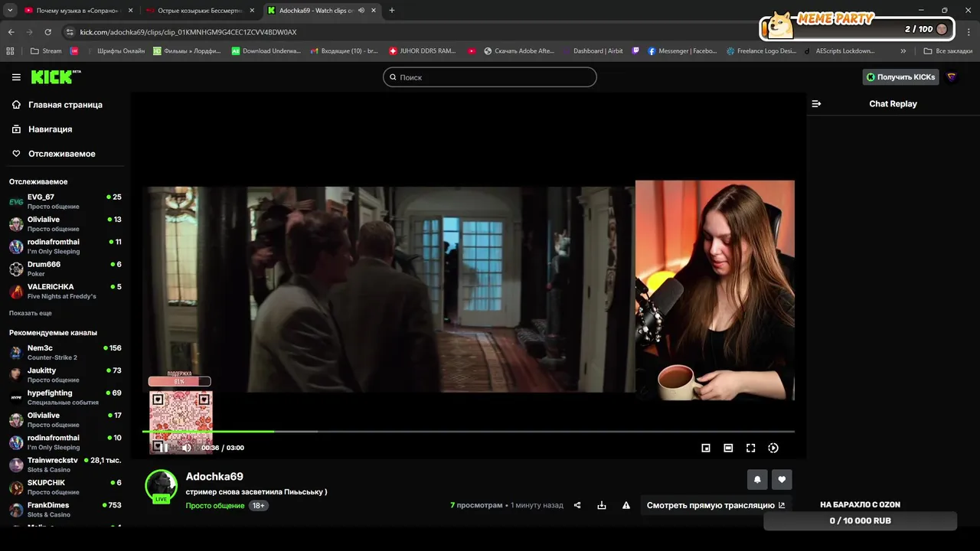Viewport: 980px width, 551px height.
Task: Open Messenger | Facebo... bookmark
Action: point(682,51)
